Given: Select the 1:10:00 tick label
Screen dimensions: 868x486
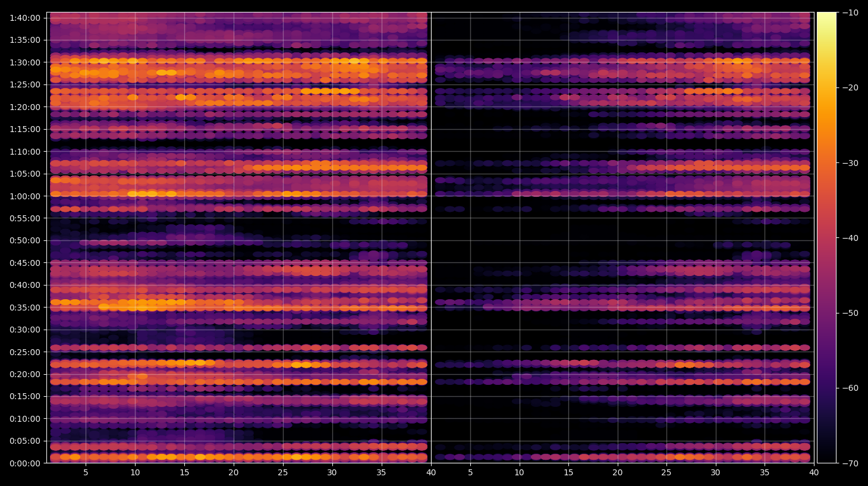Looking at the screenshot, I should [25, 152].
